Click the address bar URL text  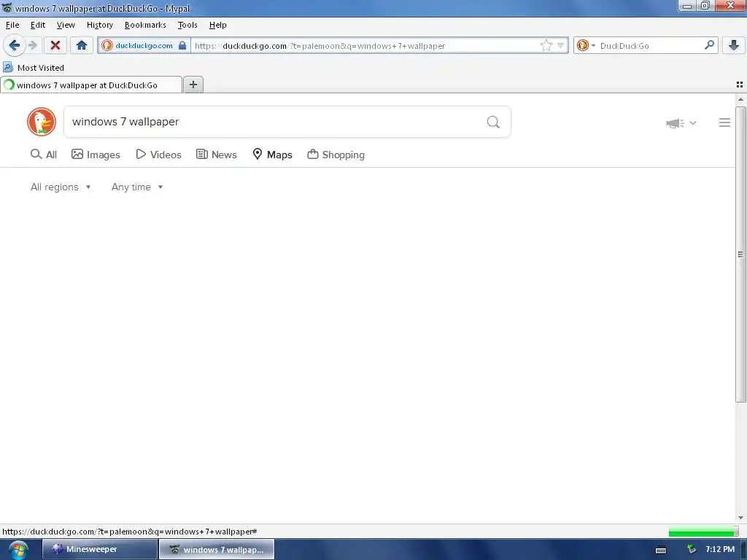tap(320, 46)
